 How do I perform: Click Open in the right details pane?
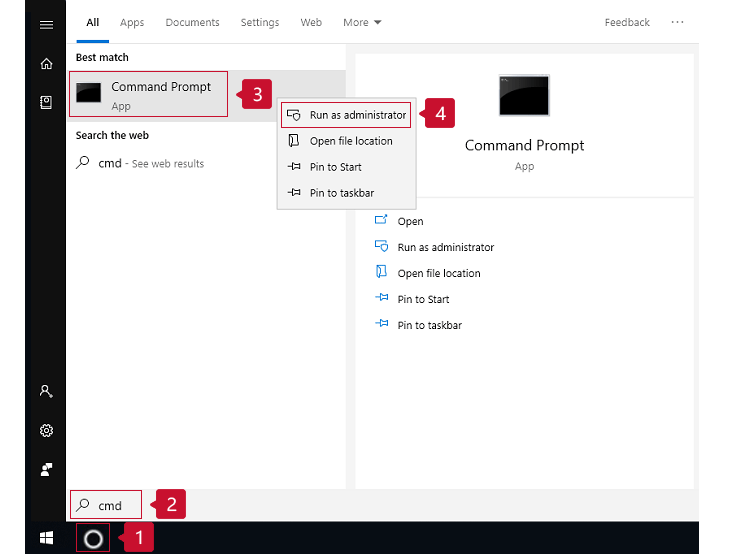[410, 221]
